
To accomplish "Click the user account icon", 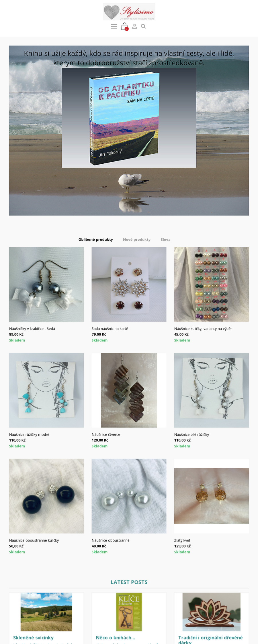I will click(134, 26).
